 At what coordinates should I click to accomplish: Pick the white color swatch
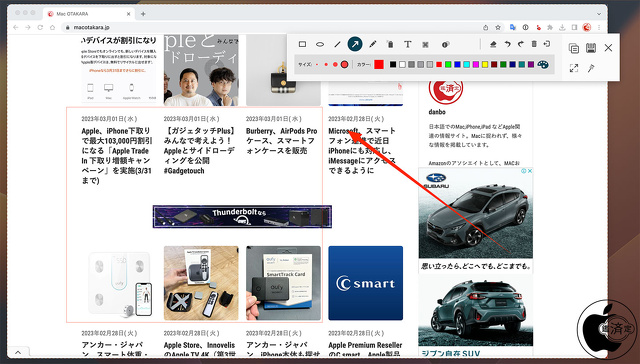(402, 64)
